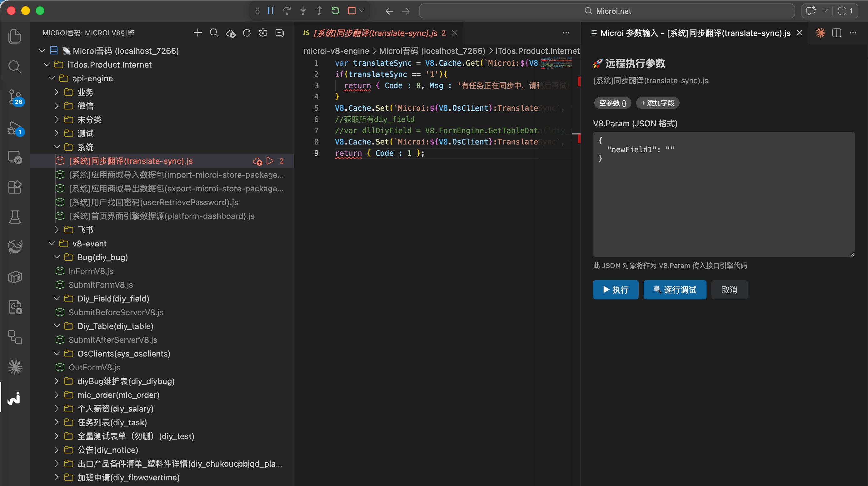Open the debug stop dropdown arrow

[362, 11]
